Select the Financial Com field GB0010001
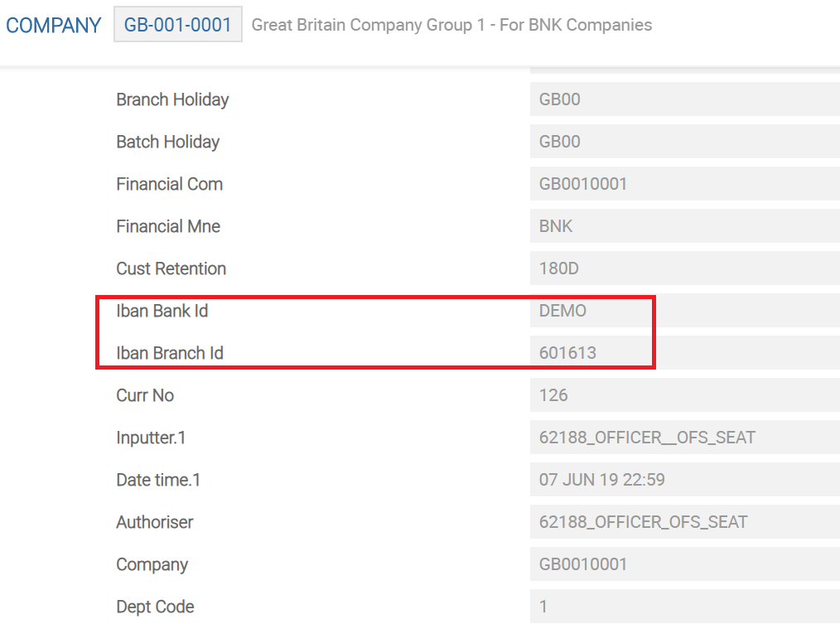Screen dimensions: 840x624 point(684,184)
